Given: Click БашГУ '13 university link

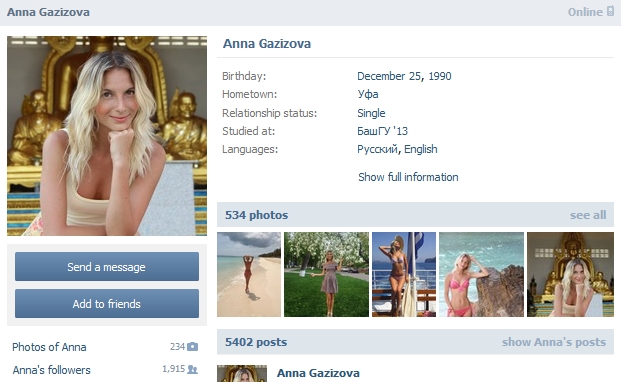Looking at the screenshot, I should [x=383, y=131].
